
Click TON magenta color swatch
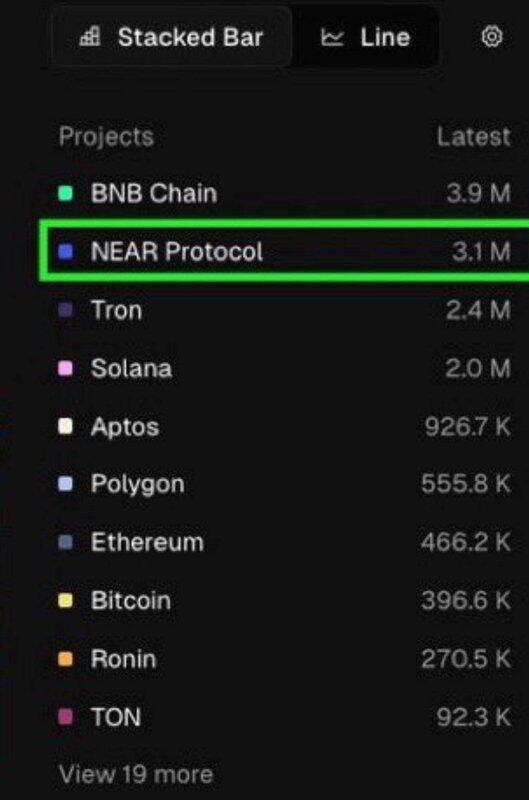tap(66, 717)
